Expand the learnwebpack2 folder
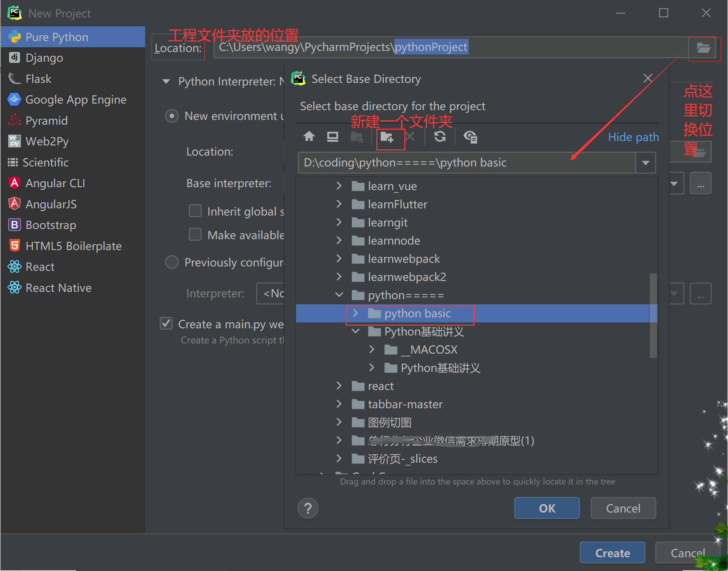Viewport: 728px width, 571px height. [339, 277]
